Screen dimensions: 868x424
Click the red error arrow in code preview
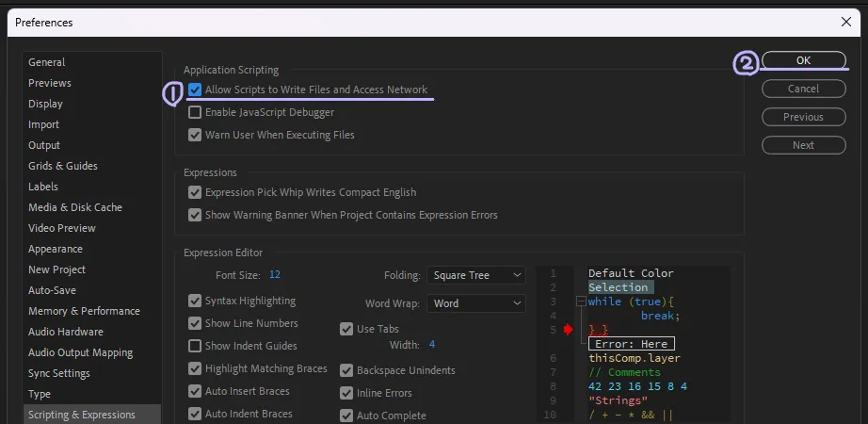click(567, 329)
